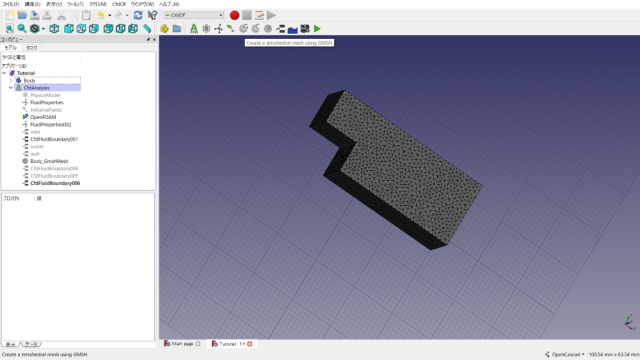
Task: Click the stop macro recording square
Action: pyautogui.click(x=247, y=16)
